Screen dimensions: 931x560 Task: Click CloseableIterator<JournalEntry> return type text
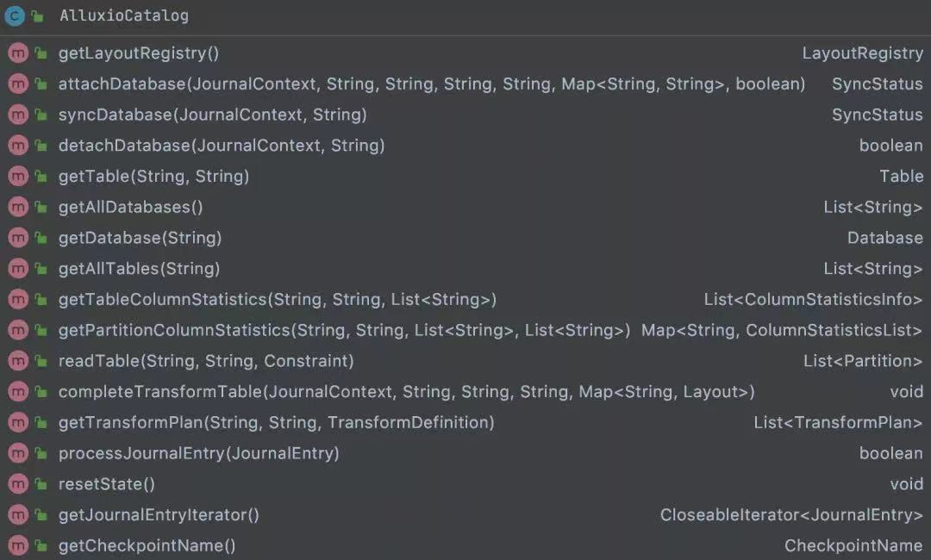tap(791, 515)
